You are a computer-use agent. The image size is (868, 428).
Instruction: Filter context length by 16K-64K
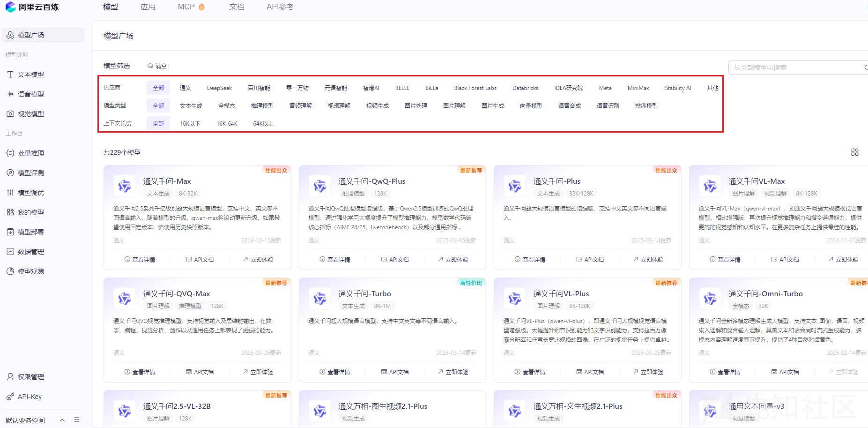pyautogui.click(x=227, y=124)
